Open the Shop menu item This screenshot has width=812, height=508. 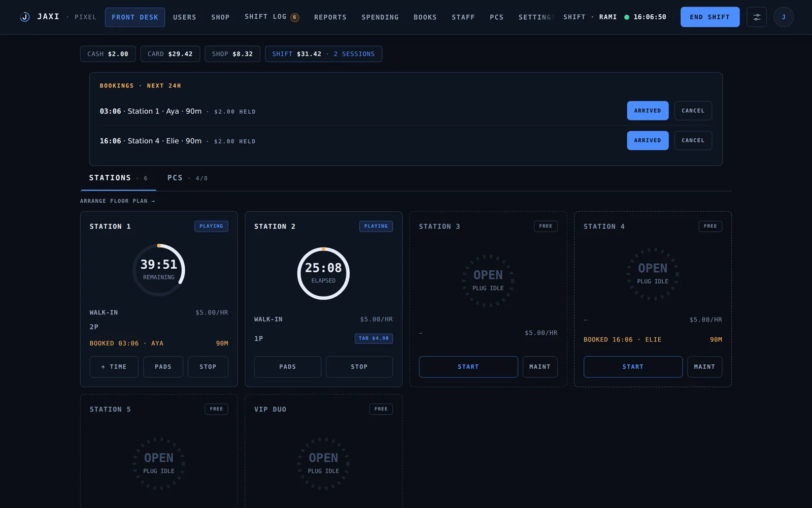(220, 17)
